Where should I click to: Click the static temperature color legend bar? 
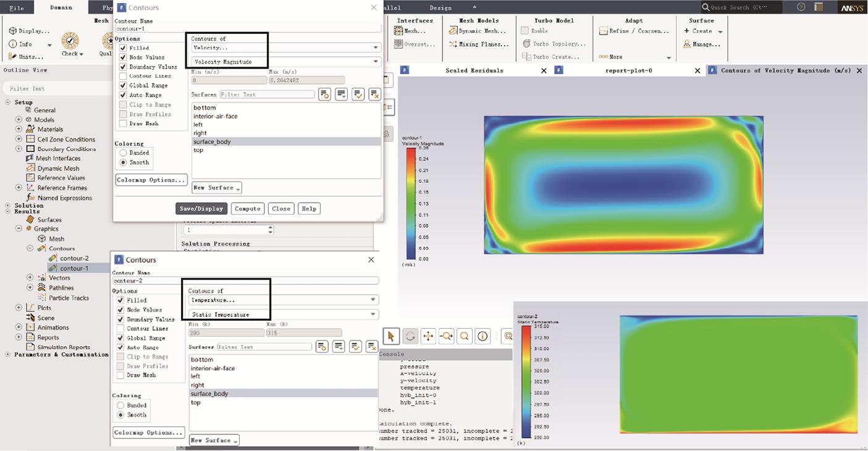point(526,382)
